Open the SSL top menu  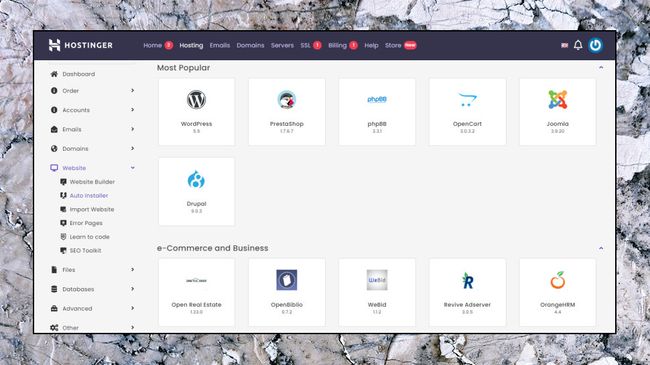(306, 45)
